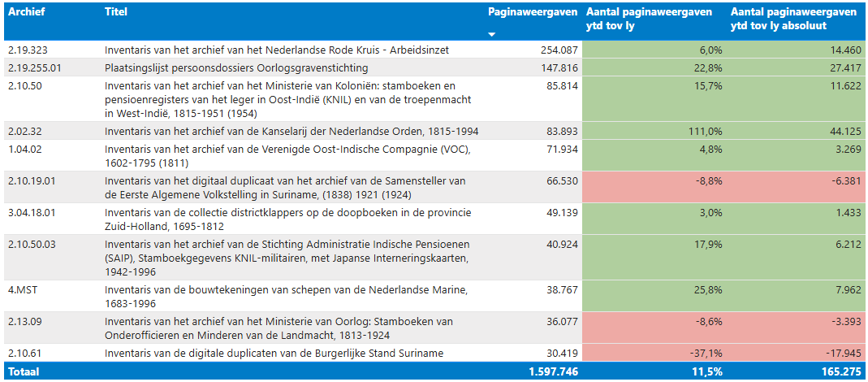The width and height of the screenshot is (868, 382).
Task: Click the Totaal row label
Action: [24, 371]
